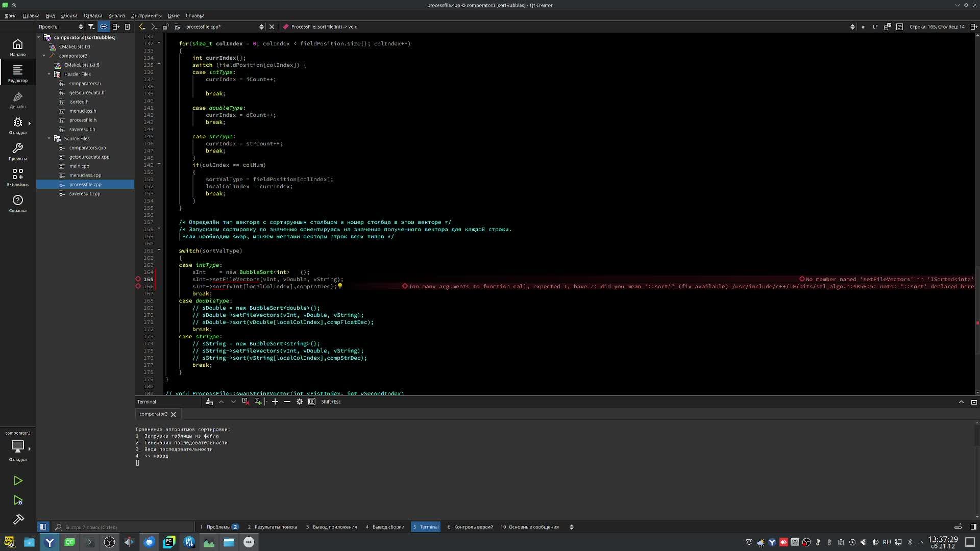Add a new terminal with plus icon
The width and height of the screenshot is (980, 551).
[x=275, y=402]
